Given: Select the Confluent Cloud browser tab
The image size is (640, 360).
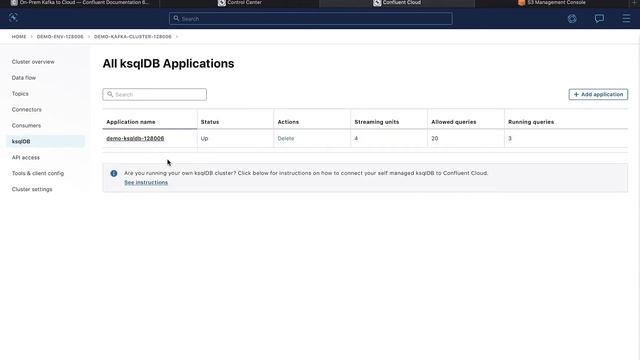Looking at the screenshot, I should tap(397, 3).
